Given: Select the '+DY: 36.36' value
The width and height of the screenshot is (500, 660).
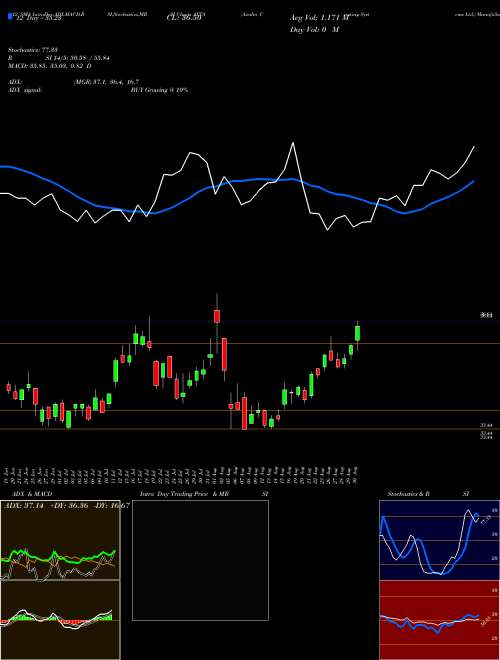Looking at the screenshot, I should [x=68, y=505].
